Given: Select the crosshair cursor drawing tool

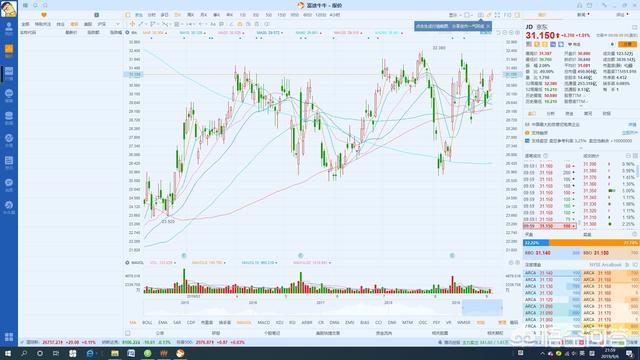Looking at the screenshot, I should point(132,24).
